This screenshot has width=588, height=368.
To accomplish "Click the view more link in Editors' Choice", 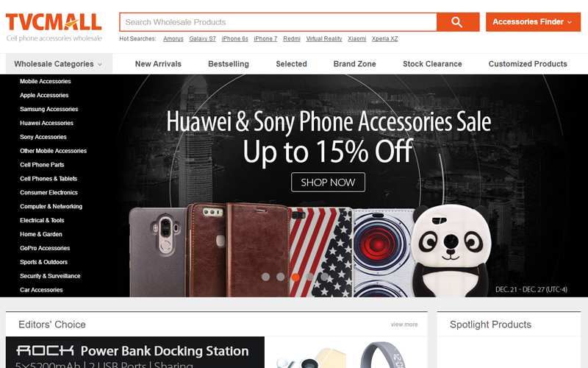I will coord(404,325).
